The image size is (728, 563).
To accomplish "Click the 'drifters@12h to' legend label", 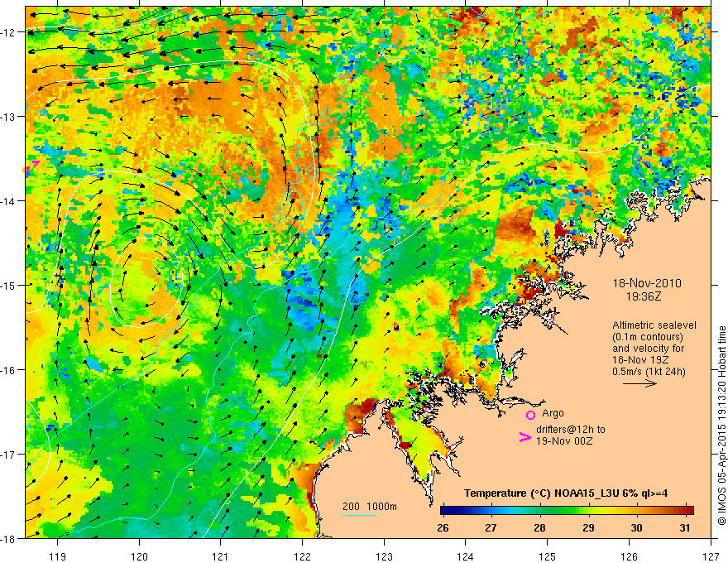I will pyautogui.click(x=571, y=430).
